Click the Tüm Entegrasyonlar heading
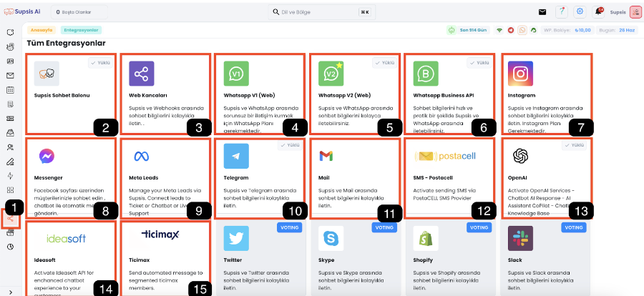Viewport: 644px width, 296px height. pyautogui.click(x=66, y=43)
